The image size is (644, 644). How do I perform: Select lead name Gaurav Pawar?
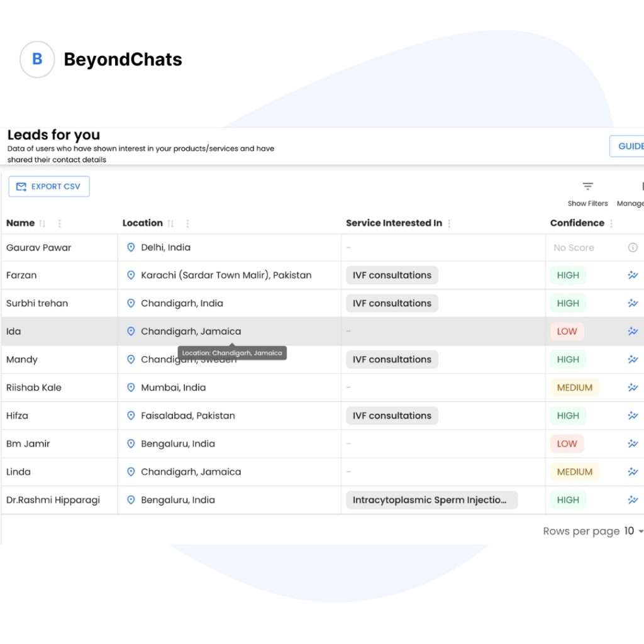(x=38, y=248)
